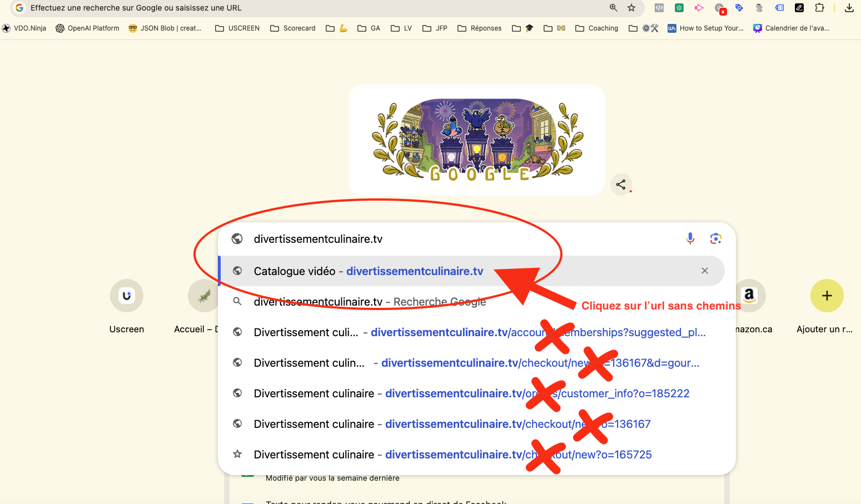Open the Downloads tray icon

click(x=849, y=8)
